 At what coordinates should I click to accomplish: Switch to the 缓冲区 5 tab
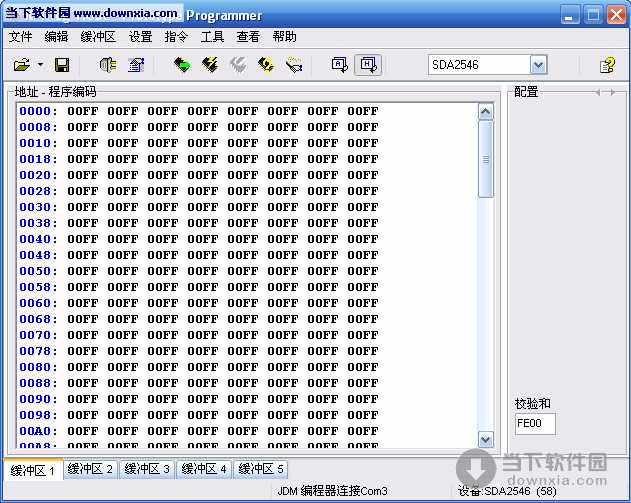point(262,469)
